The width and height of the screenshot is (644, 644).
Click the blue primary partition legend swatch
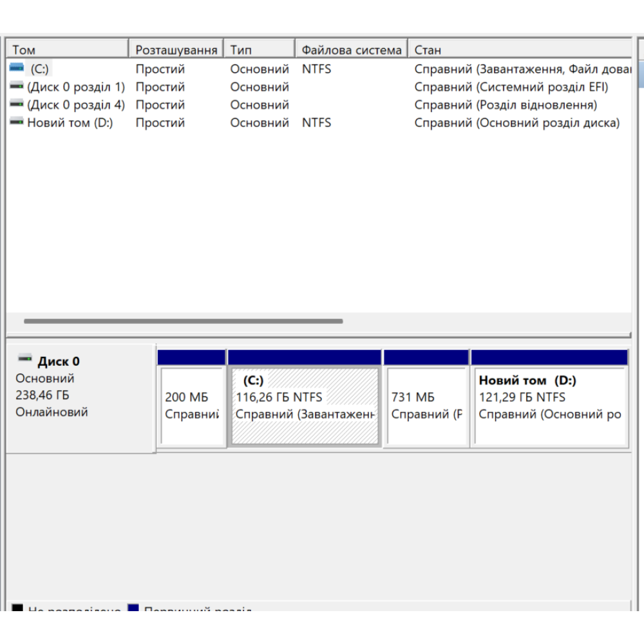click(133, 607)
